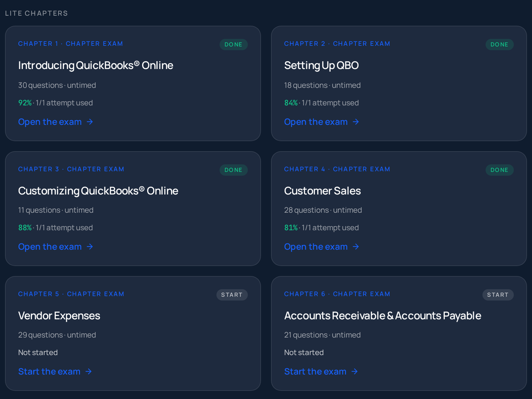The width and height of the screenshot is (532, 399).
Task: Click 'Not started' under Vendor Expenses
Action: click(38, 352)
